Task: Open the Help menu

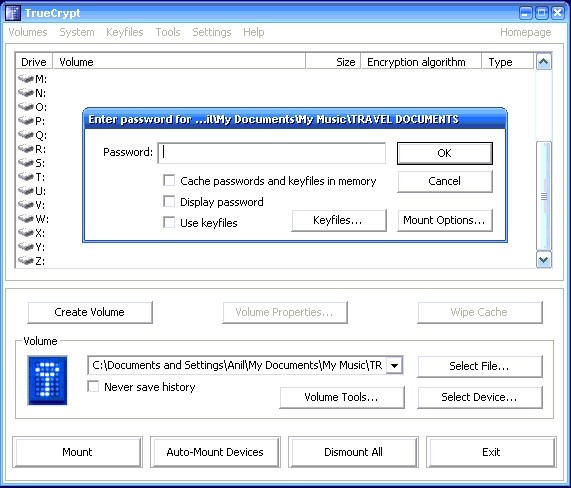Action: (x=253, y=32)
